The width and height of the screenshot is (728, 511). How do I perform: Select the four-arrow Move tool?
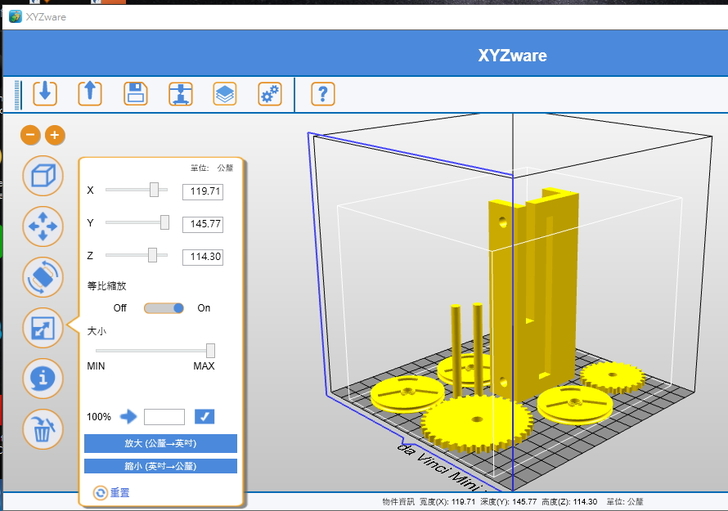pyautogui.click(x=42, y=227)
